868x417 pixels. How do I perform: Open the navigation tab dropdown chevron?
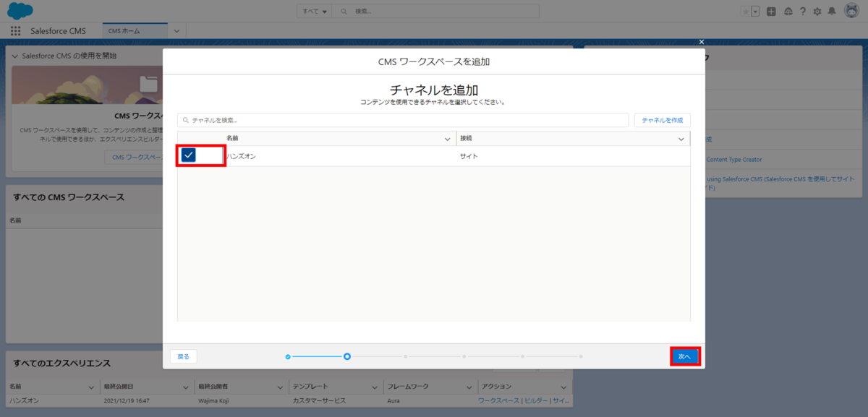[176, 31]
